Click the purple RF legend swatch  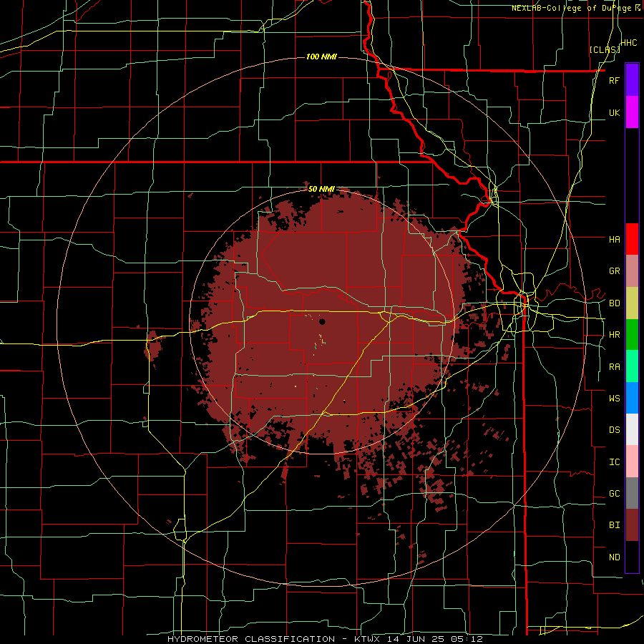point(632,79)
